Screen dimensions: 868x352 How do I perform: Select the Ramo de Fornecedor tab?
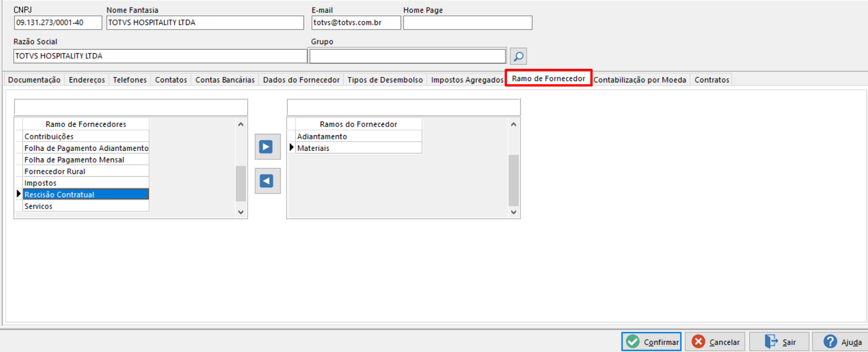tap(548, 78)
